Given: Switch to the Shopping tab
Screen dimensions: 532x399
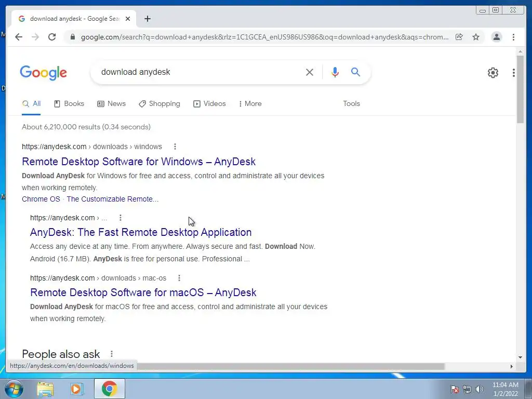Looking at the screenshot, I should pos(159,104).
